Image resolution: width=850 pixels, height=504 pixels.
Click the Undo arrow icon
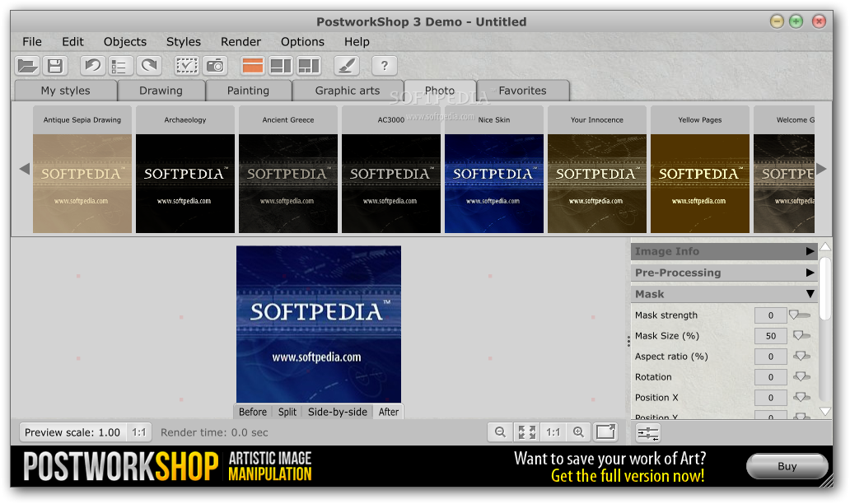93,66
